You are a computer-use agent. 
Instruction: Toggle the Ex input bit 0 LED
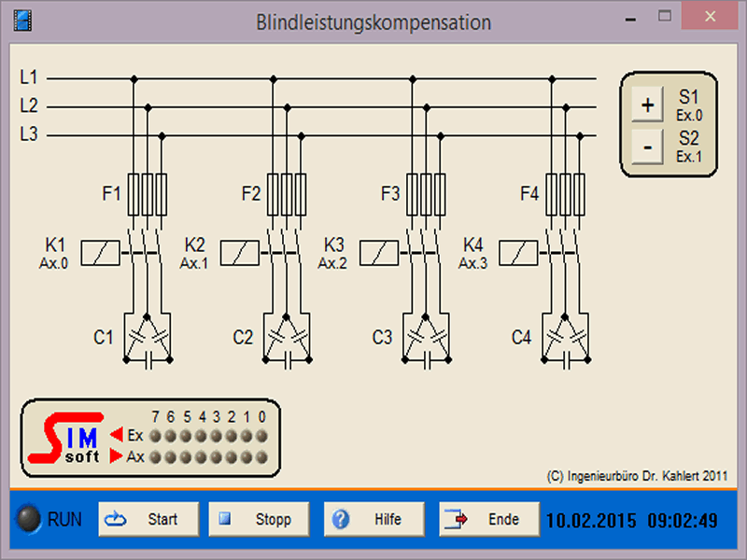coord(262,436)
